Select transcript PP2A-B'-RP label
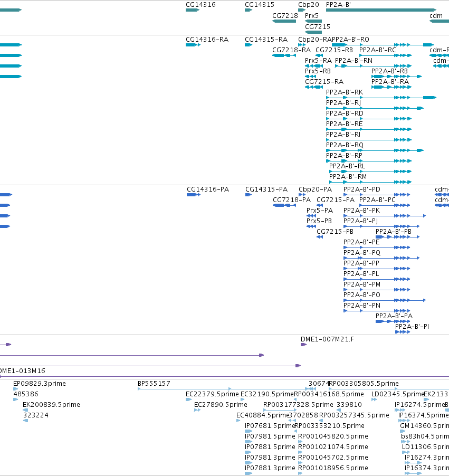Image resolution: width=449 pixels, height=476 pixels. tap(344, 156)
